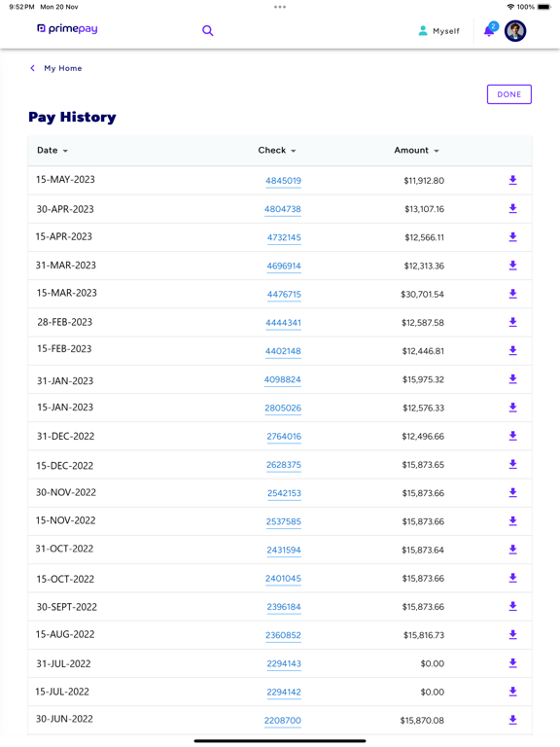This screenshot has height=747, width=560.
Task: Download pay stub for 15-OCT-2022
Action: coord(513,578)
